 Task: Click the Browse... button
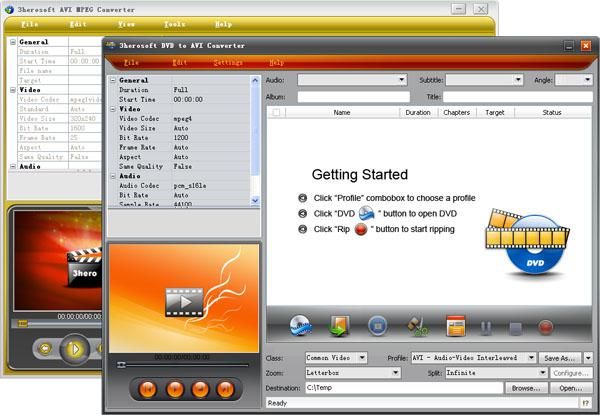click(x=526, y=388)
